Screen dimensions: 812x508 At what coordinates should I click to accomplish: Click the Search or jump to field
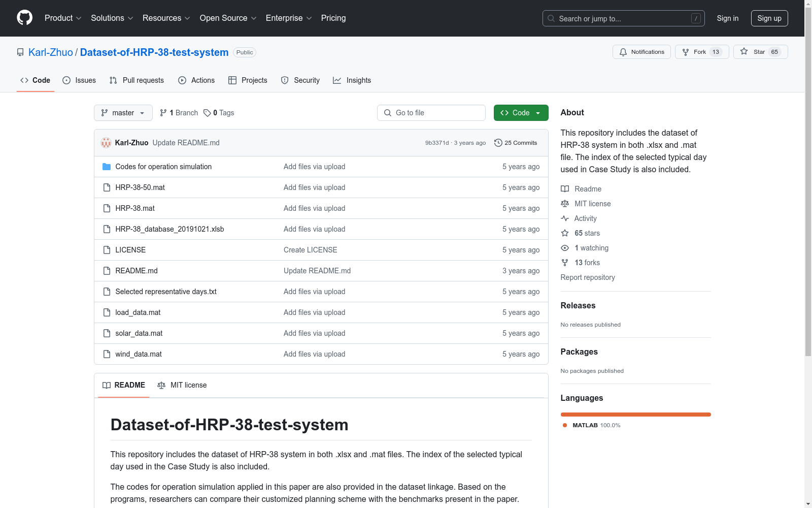coord(624,18)
